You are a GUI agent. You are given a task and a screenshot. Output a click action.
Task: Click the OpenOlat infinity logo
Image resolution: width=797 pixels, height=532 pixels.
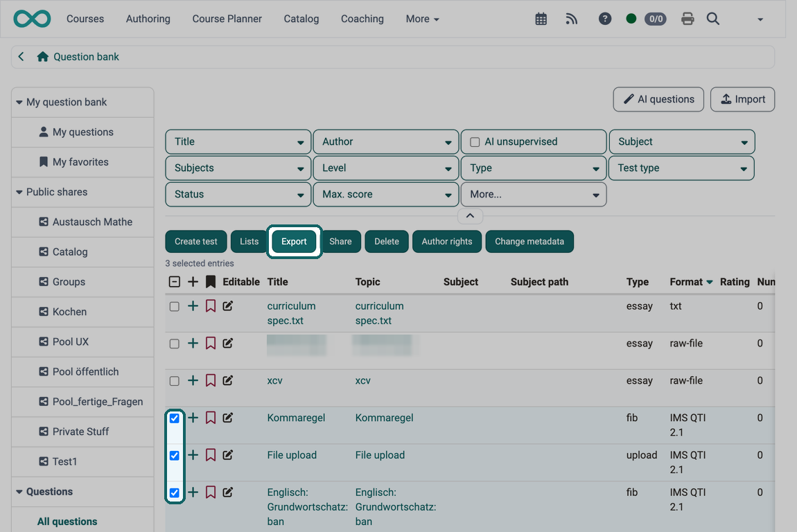tap(32, 19)
